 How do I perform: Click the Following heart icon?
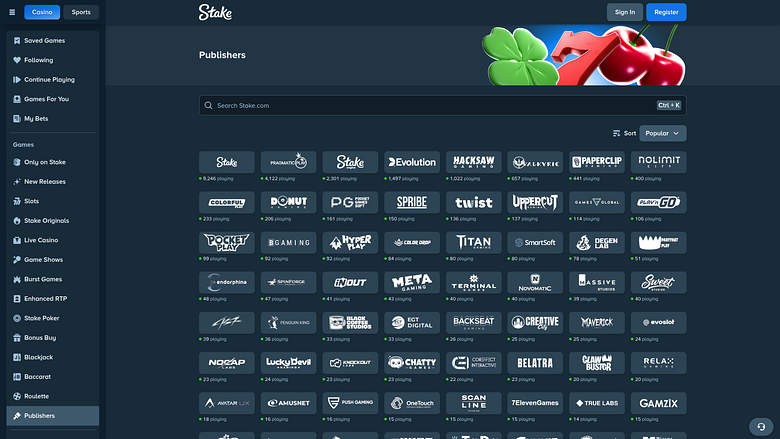coord(17,60)
